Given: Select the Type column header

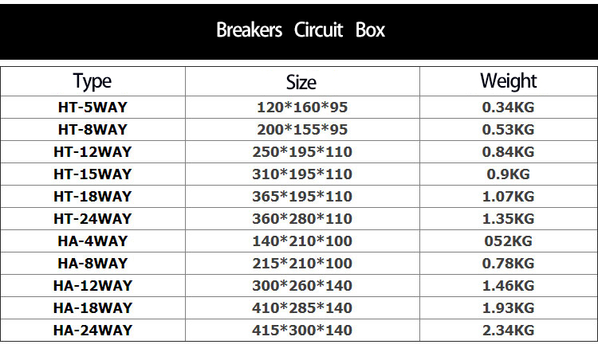Looking at the screenshot, I should tap(92, 81).
